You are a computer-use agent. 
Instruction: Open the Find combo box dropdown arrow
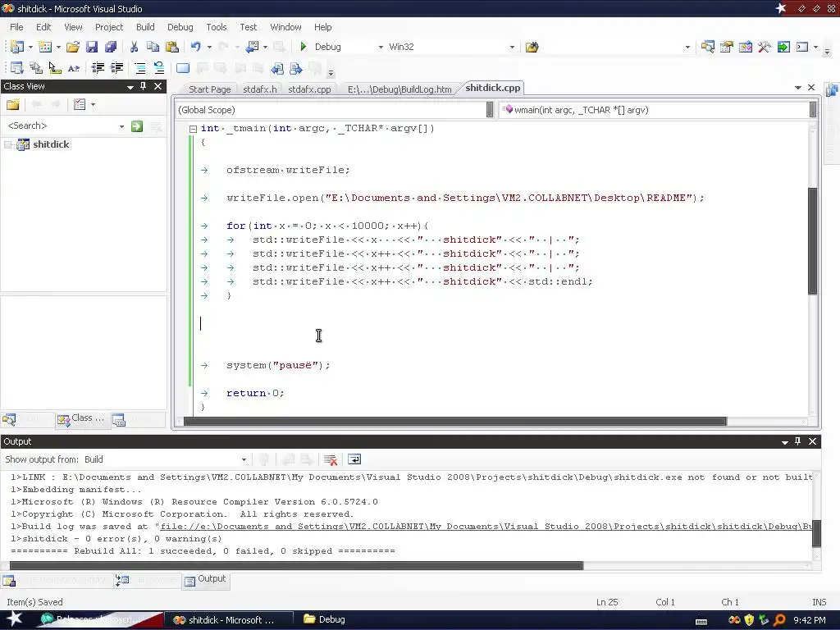[x=687, y=47]
